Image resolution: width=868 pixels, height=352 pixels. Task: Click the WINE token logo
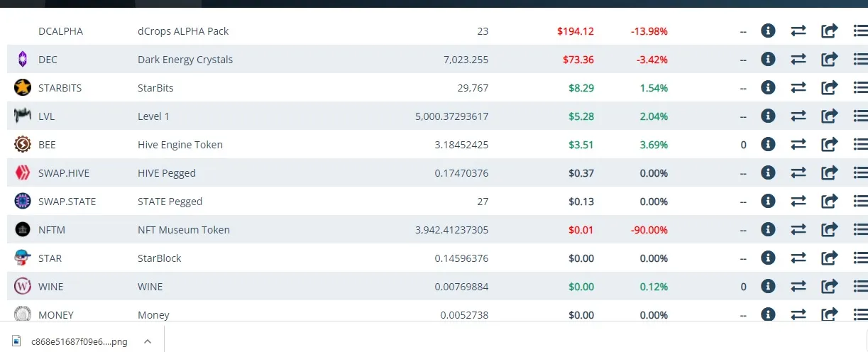pyautogui.click(x=23, y=287)
